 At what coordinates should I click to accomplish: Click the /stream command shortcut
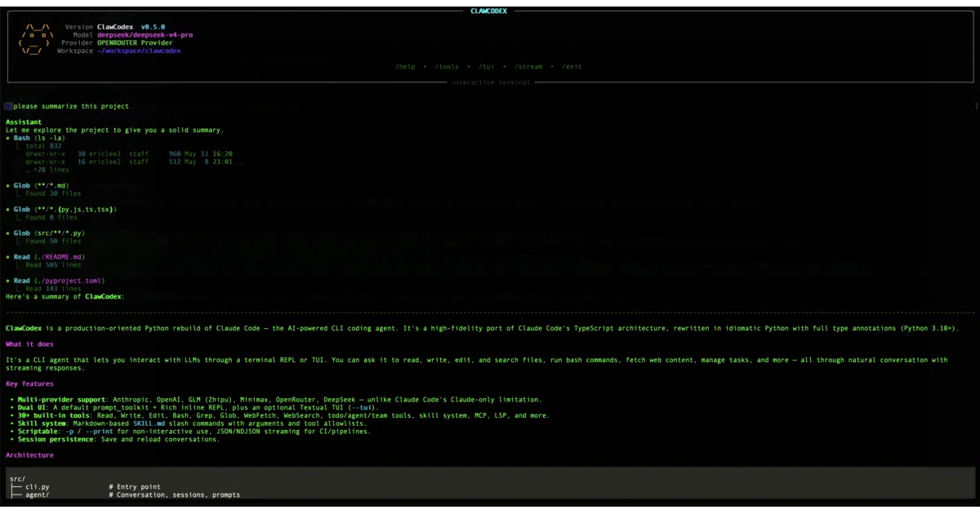528,67
